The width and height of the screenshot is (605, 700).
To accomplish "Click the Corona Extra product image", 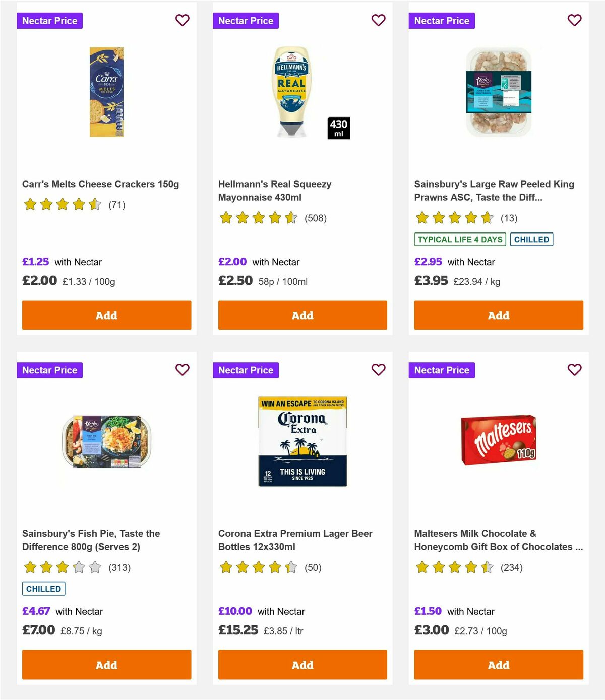I will tap(302, 440).
